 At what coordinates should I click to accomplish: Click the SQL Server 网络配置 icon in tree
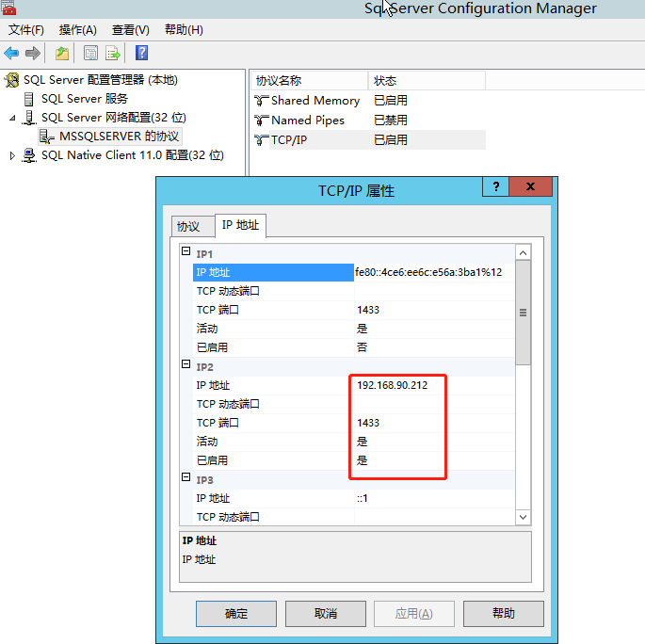[x=29, y=118]
